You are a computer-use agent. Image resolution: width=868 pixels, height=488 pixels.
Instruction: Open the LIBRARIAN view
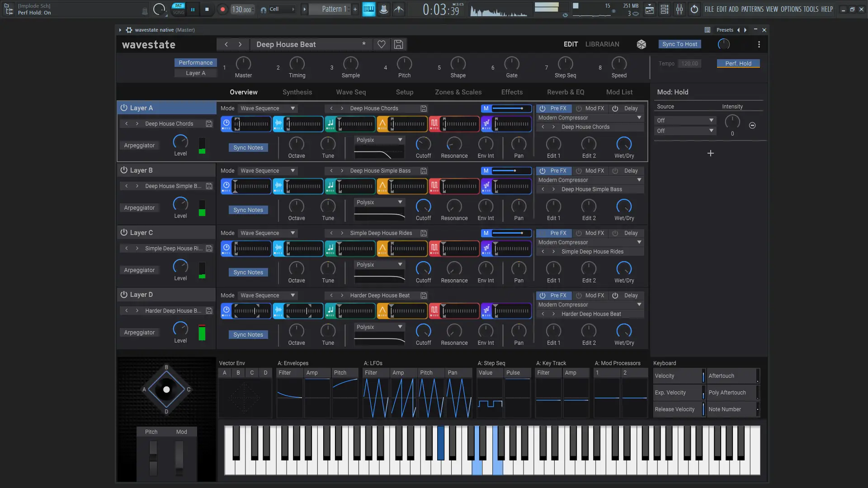pyautogui.click(x=602, y=44)
